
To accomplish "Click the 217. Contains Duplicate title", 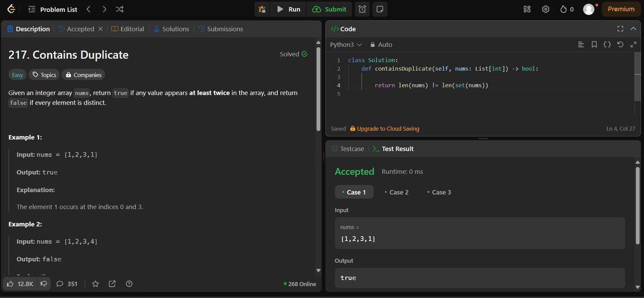I will tap(69, 55).
